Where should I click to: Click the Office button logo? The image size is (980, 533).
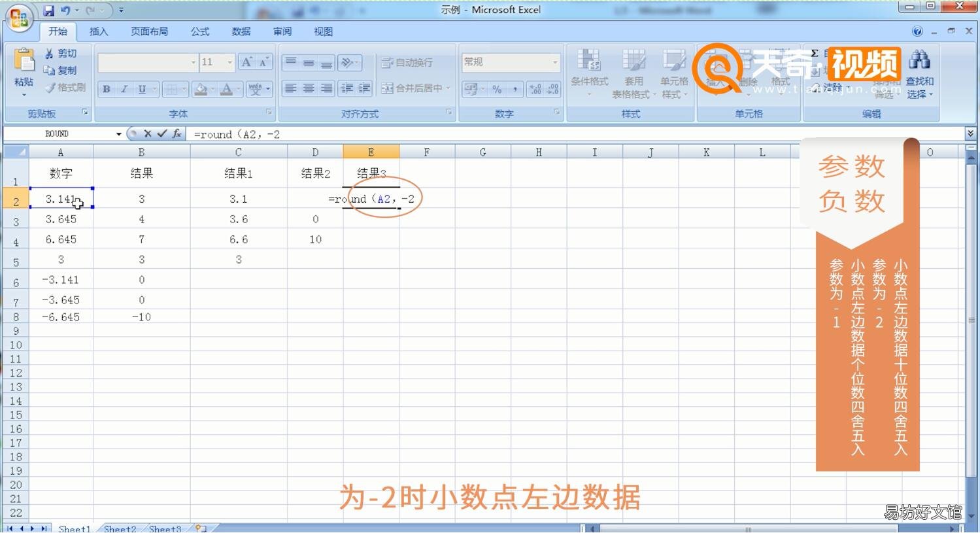coord(18,18)
